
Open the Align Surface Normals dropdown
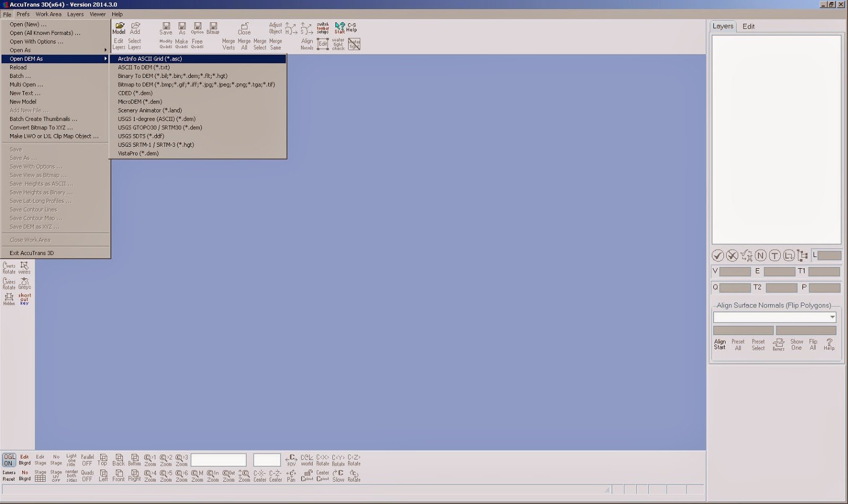pos(831,317)
